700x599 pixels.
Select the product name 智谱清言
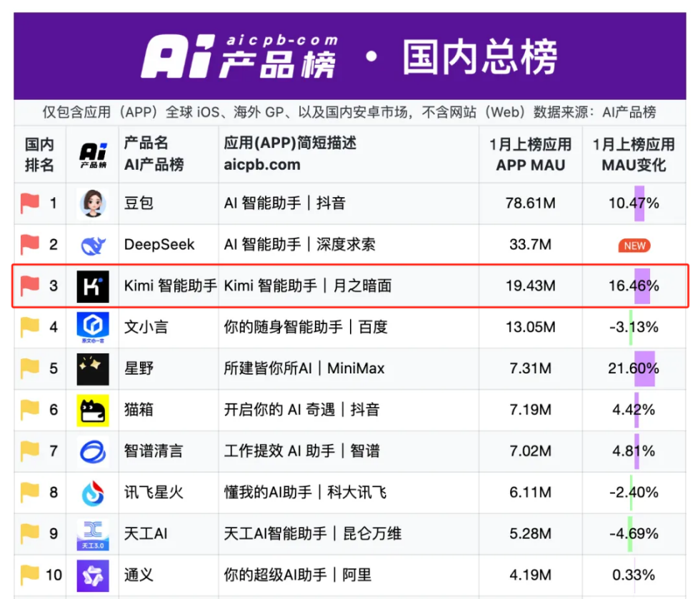click(154, 450)
